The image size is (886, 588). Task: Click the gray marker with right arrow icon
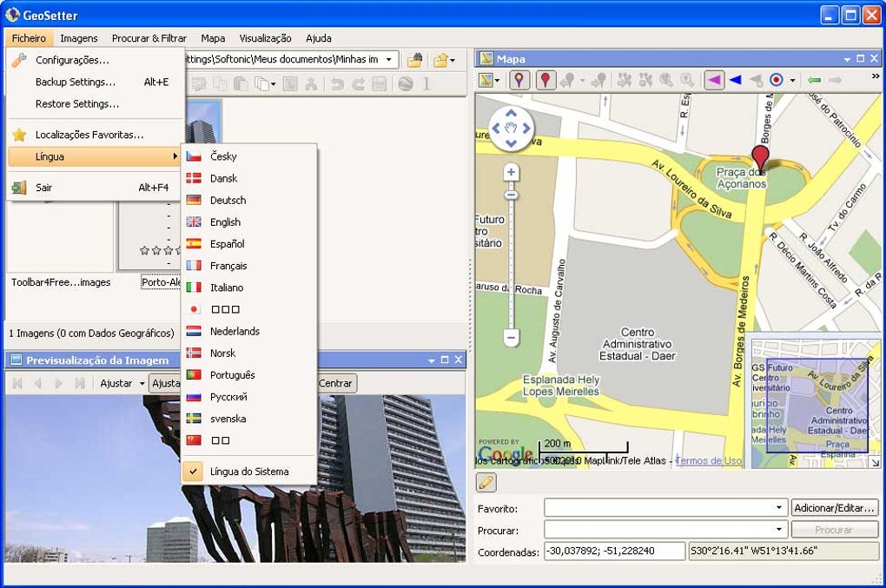click(599, 80)
